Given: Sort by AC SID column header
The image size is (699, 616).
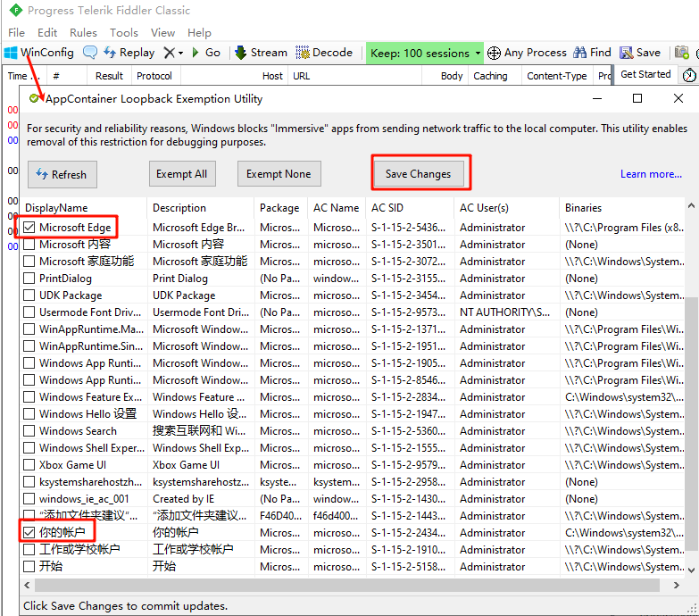Looking at the screenshot, I should (410, 208).
